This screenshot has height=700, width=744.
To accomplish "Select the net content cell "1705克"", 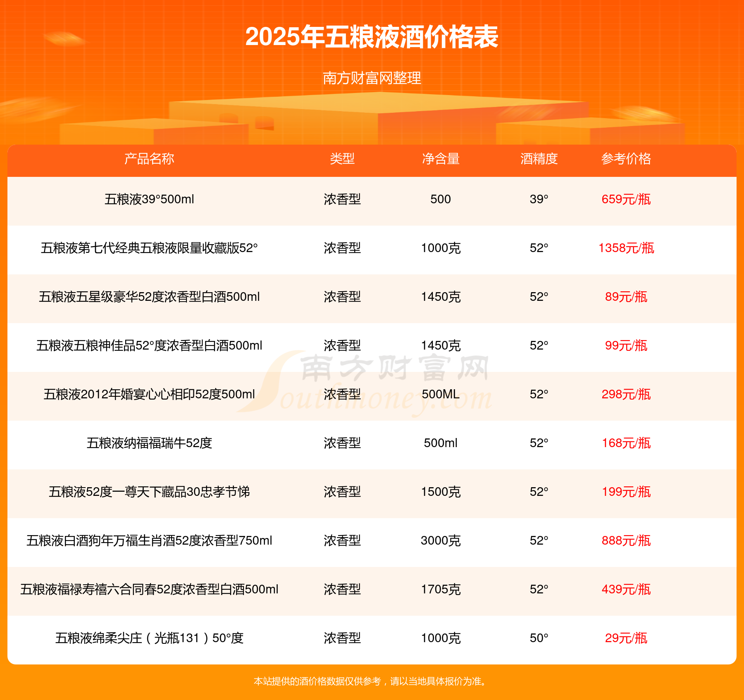I will (441, 589).
